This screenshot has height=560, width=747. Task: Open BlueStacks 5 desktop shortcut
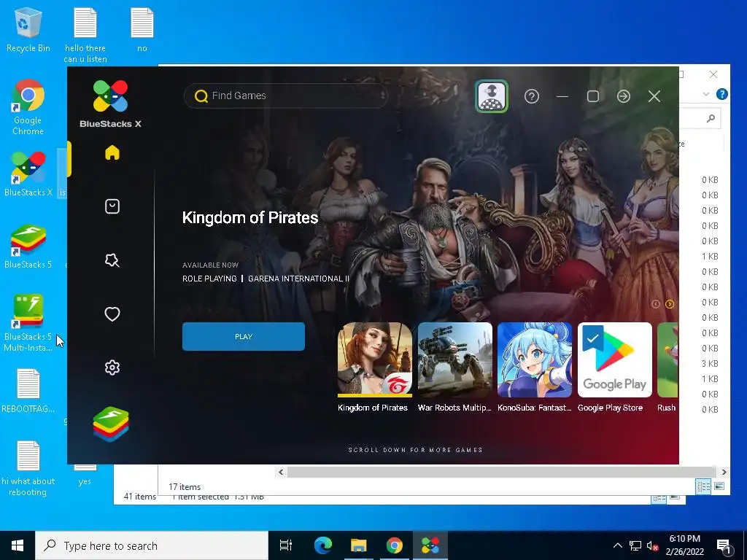tap(28, 246)
